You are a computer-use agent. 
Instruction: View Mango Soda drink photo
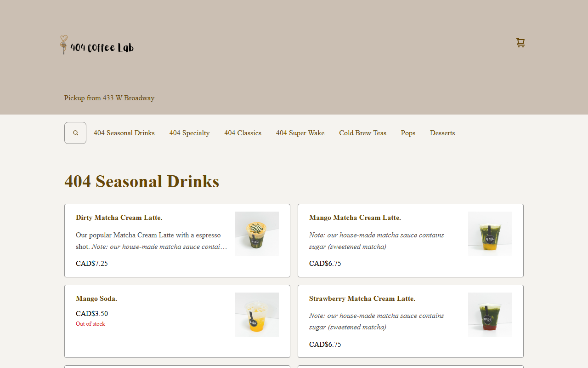257,315
